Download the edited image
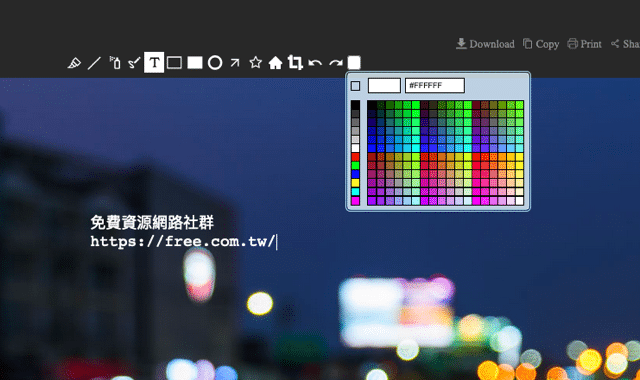Image resolution: width=640 pixels, height=380 pixels. (485, 44)
